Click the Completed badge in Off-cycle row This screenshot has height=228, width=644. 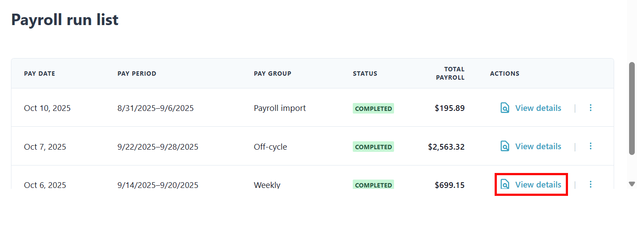click(x=373, y=147)
